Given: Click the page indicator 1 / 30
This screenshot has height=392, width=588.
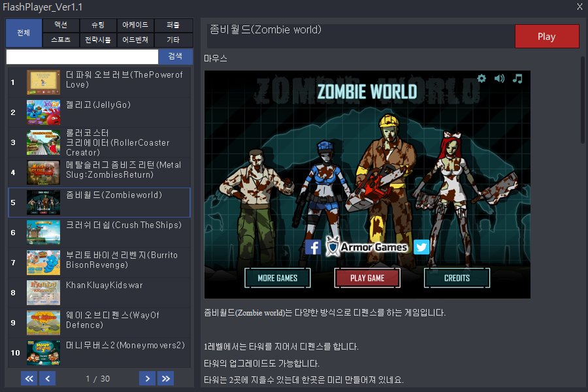Looking at the screenshot, I should (97, 379).
